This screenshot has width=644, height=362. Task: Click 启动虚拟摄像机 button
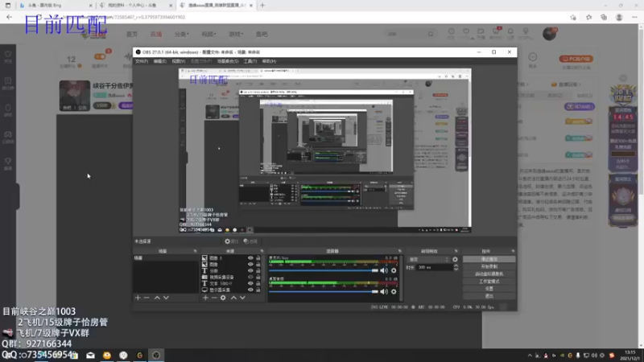coord(489,274)
